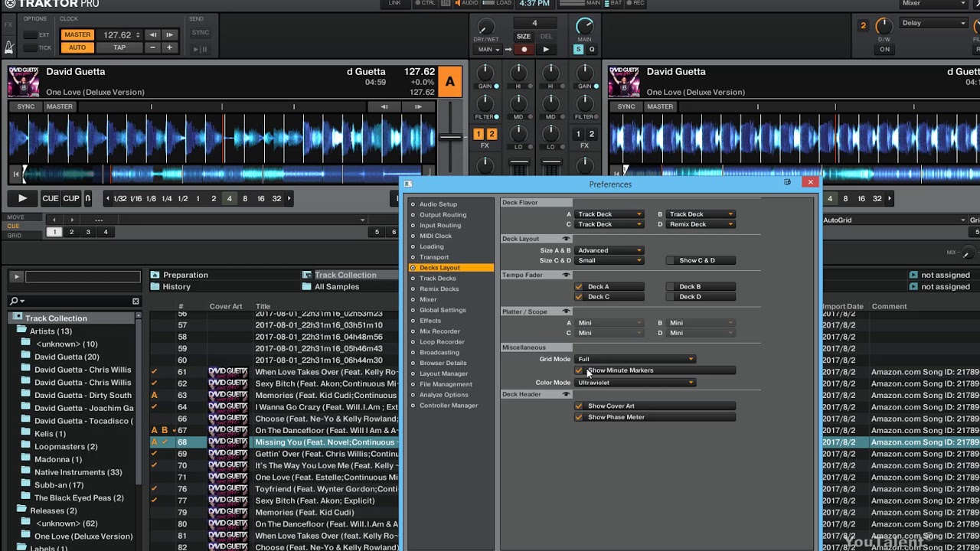Open Track Decks preferences page

tap(438, 279)
